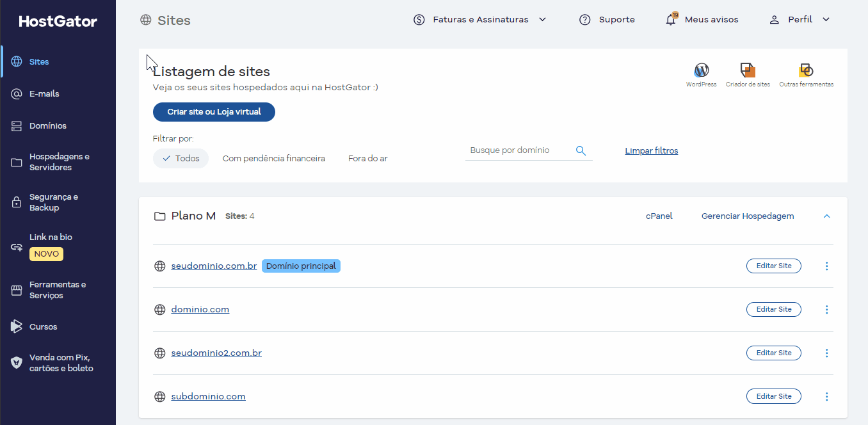Collapse the Plano M section chevron
The image size is (868, 425).
826,216
